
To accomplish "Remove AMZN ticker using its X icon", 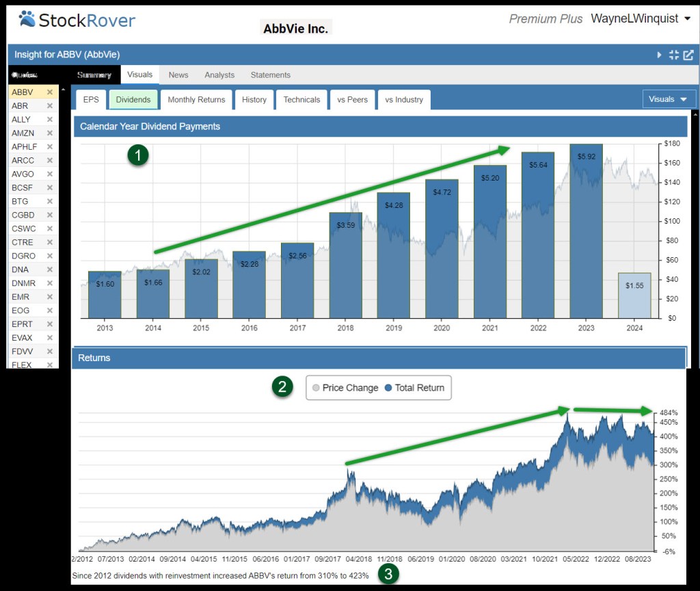I will pyautogui.click(x=49, y=133).
